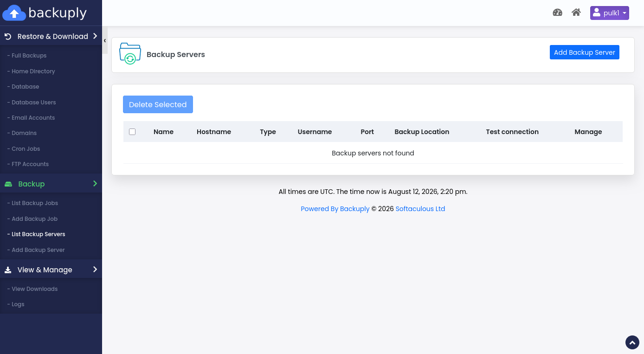The height and width of the screenshot is (354, 644).
Task: Click the Backup Servers page title
Action: 176,54
